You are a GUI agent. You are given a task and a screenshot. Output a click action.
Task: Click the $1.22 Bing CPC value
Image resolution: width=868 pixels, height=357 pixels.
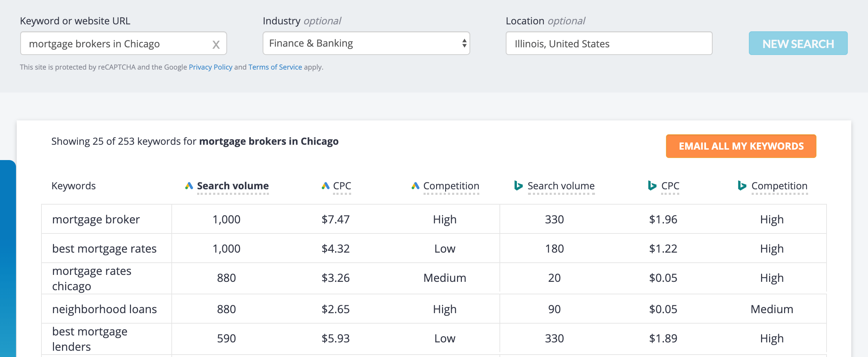[x=663, y=249]
